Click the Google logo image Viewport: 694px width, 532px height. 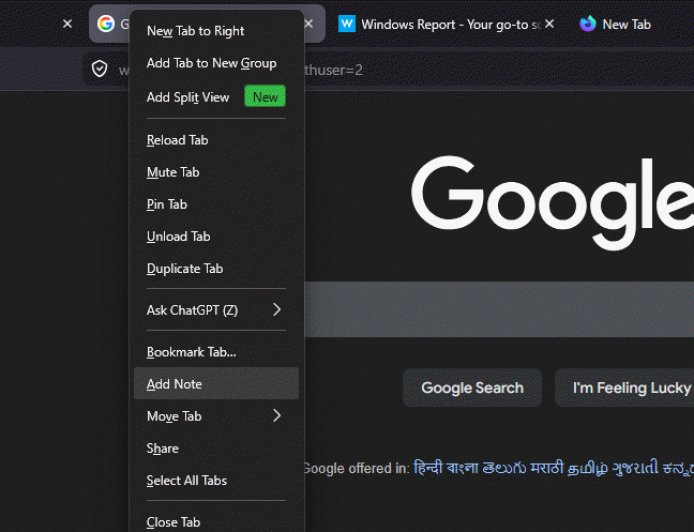pos(552,204)
